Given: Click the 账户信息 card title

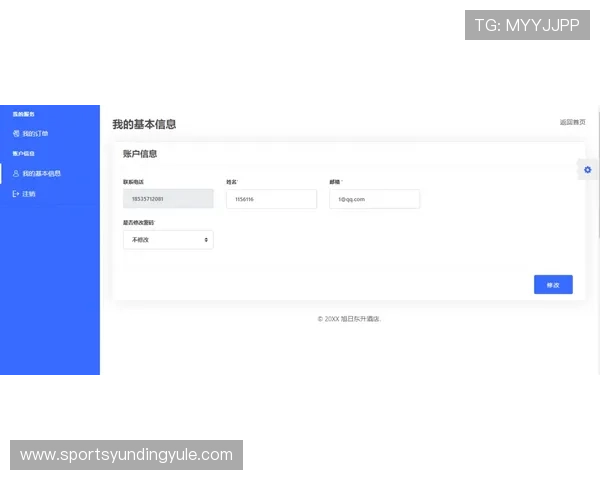Looking at the screenshot, I should coord(140,154).
